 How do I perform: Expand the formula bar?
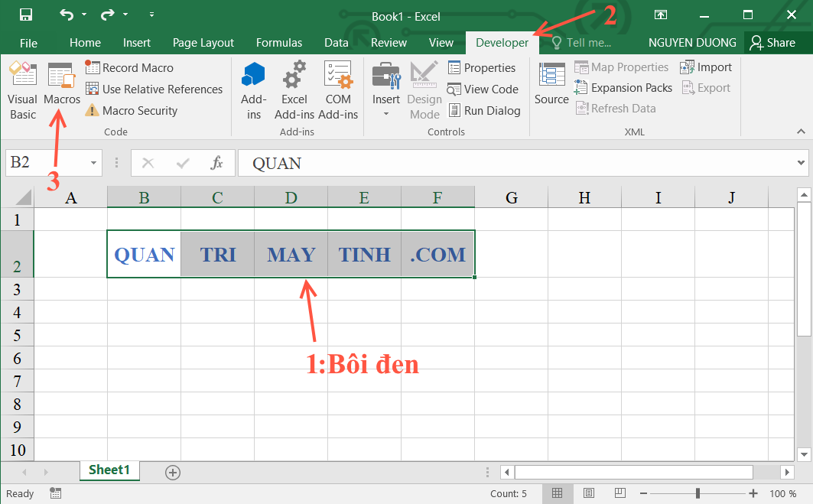point(801,164)
